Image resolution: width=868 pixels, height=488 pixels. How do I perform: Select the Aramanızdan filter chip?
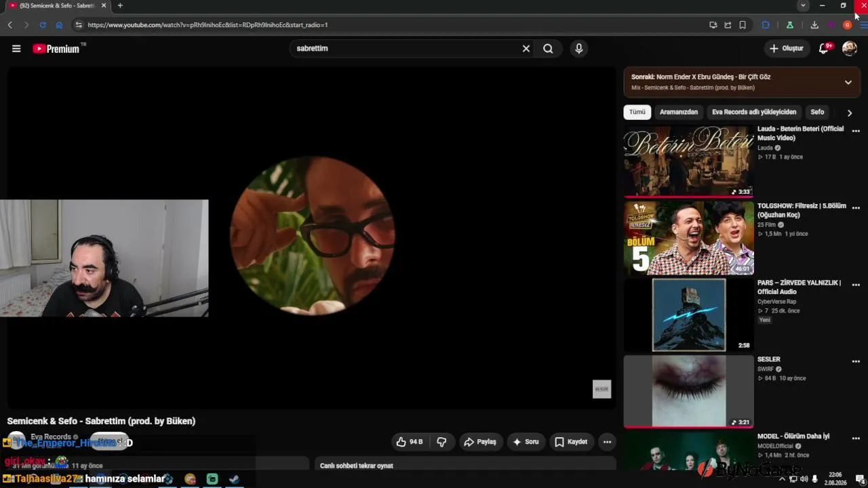pos(679,112)
